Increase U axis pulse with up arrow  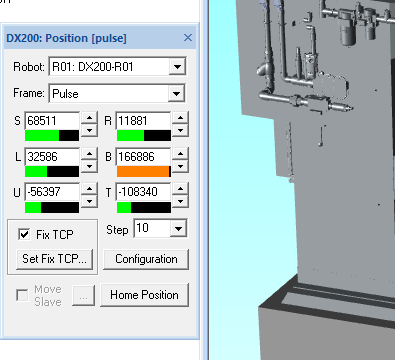(x=89, y=189)
